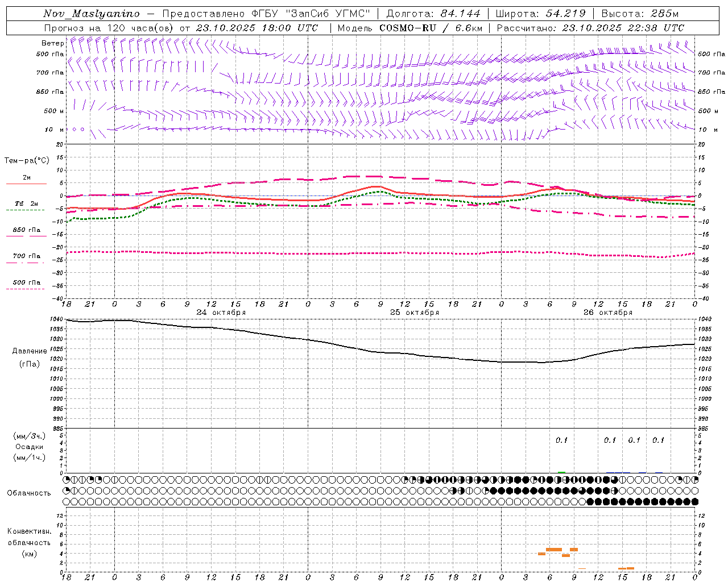Select the '700 гПа' label in the temperature legend
This screenshot has width=728, height=582.
[x=26, y=256]
